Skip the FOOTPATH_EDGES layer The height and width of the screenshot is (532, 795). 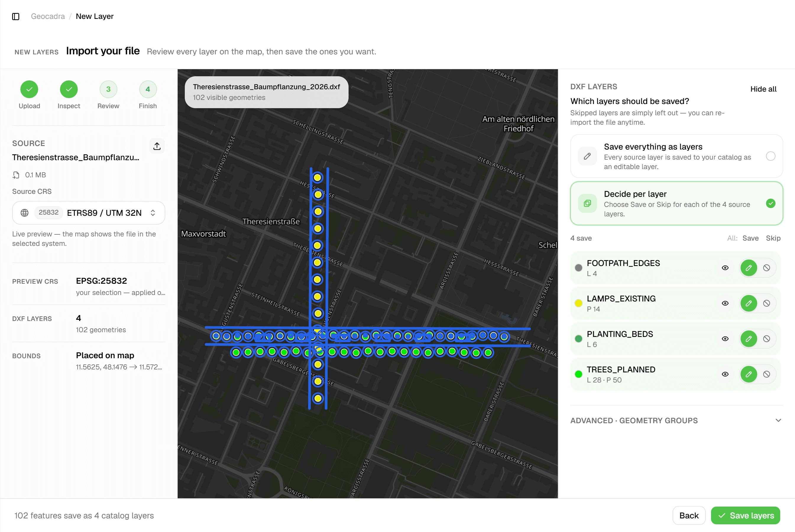tap(767, 268)
